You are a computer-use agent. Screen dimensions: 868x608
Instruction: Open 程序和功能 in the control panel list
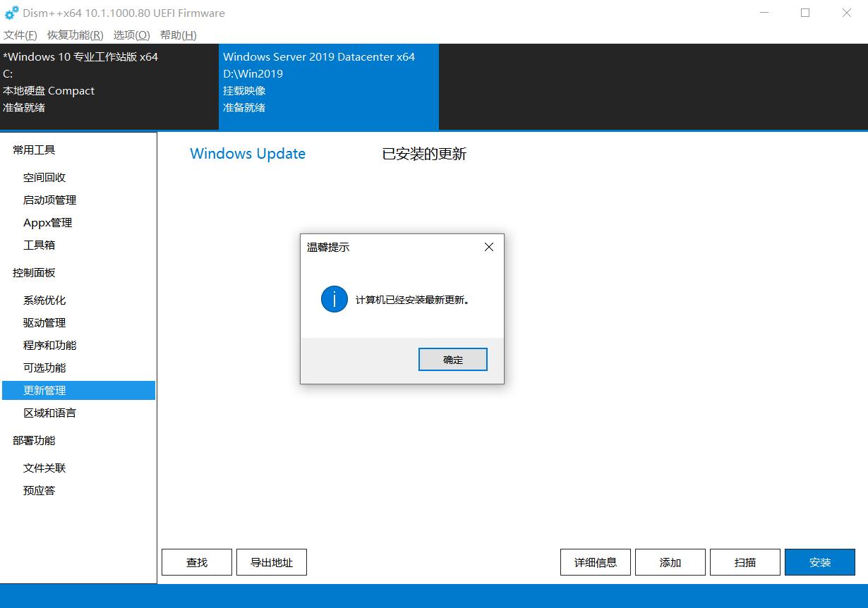(49, 345)
